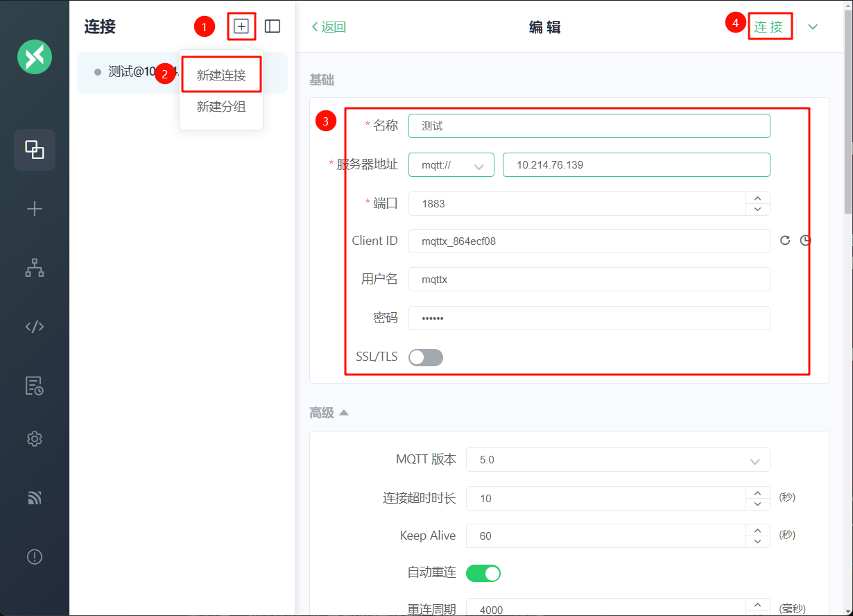
Task: Enable the SSL/TLS switch
Action: tap(426, 357)
